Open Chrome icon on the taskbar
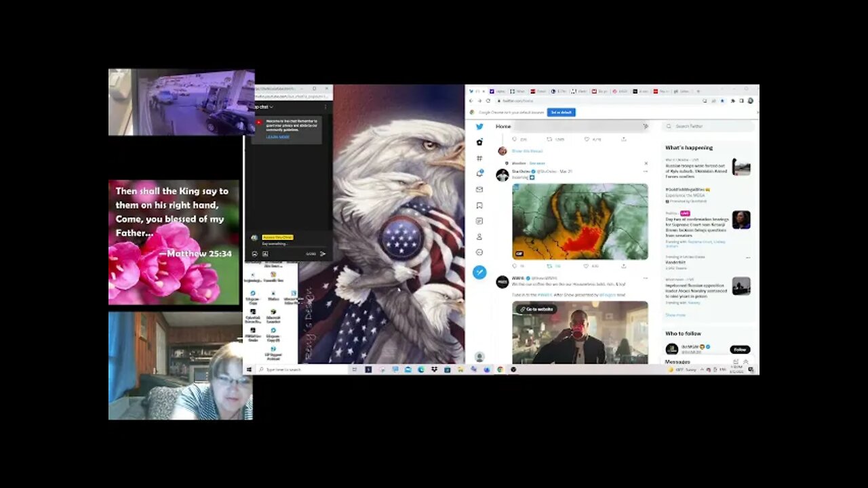Screen dimensions: 868x488 point(500,369)
